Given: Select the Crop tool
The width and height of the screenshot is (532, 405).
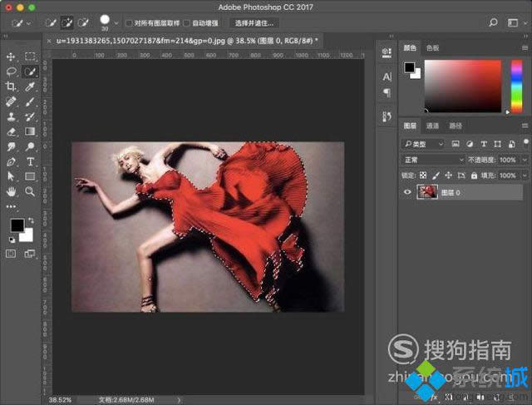Looking at the screenshot, I should 11,86.
